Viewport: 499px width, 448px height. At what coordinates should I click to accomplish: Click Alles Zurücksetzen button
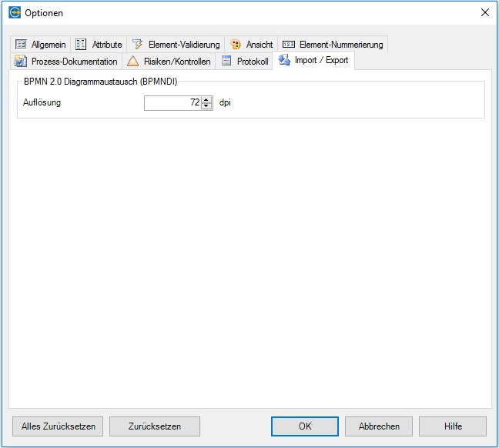[x=58, y=426]
